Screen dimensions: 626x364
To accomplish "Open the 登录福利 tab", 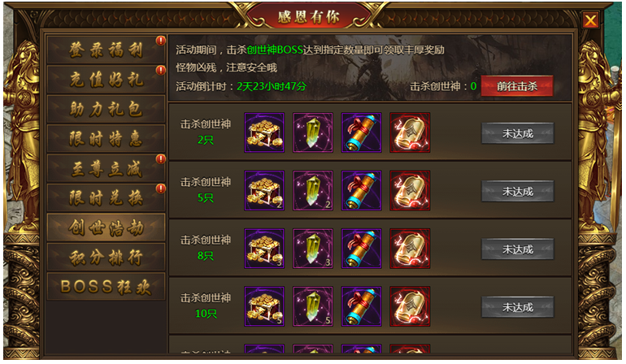I will click(106, 50).
